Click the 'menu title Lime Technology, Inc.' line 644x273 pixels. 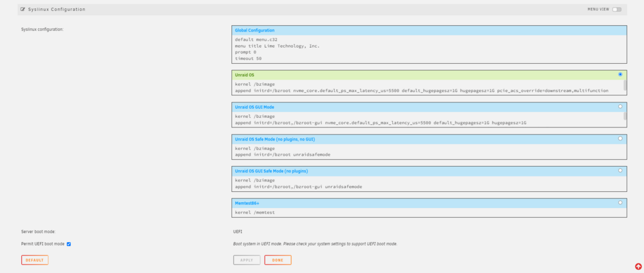(277, 46)
